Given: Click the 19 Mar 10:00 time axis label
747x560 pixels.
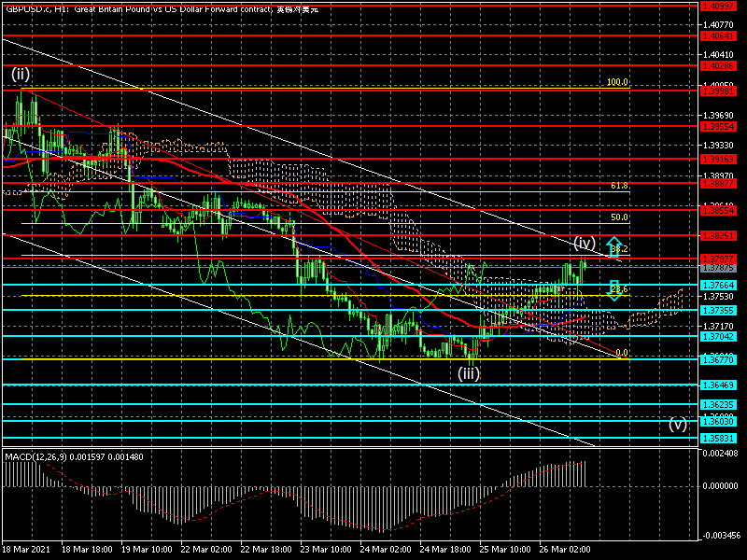Looking at the screenshot, I should pyautogui.click(x=147, y=550).
